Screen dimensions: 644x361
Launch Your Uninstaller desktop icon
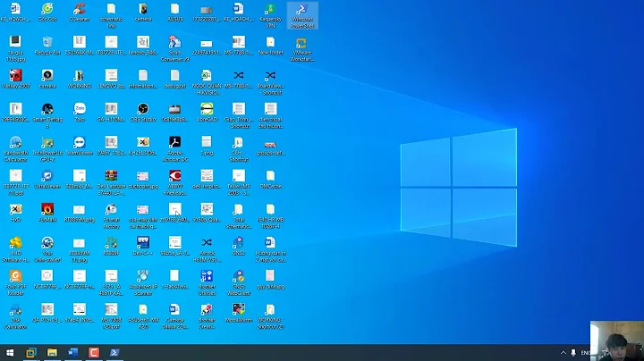point(47,249)
